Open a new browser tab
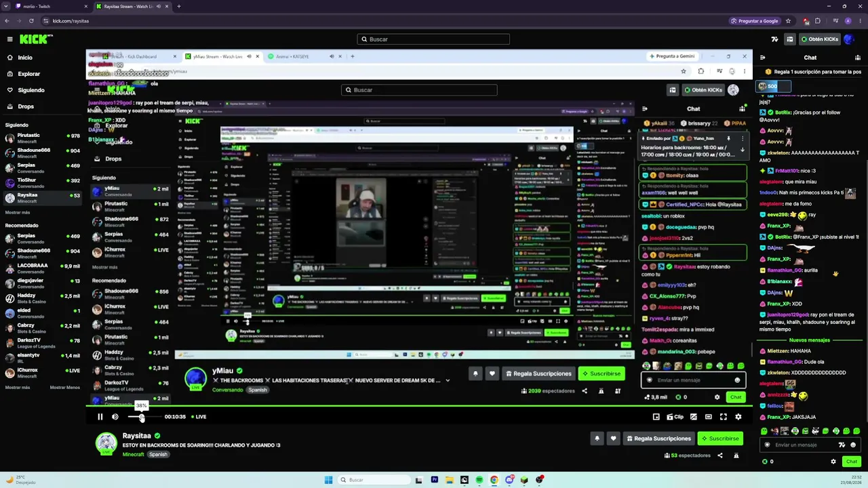868x488 pixels. [x=178, y=6]
